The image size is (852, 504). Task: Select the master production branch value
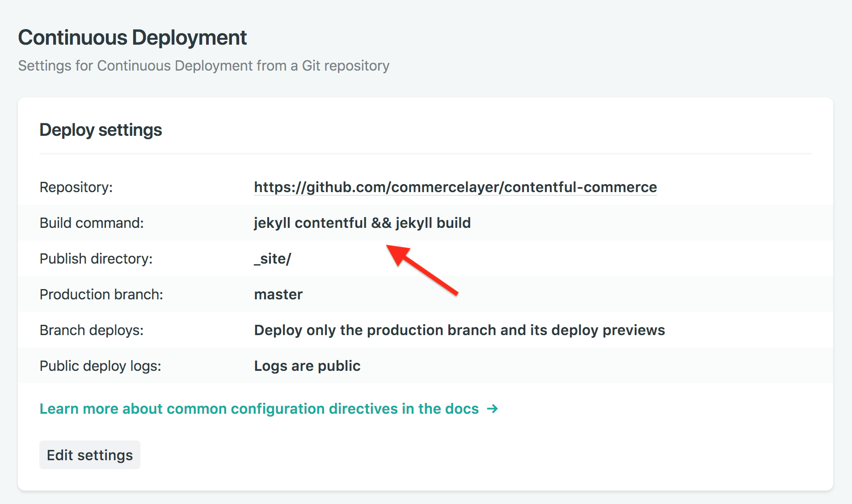click(278, 294)
